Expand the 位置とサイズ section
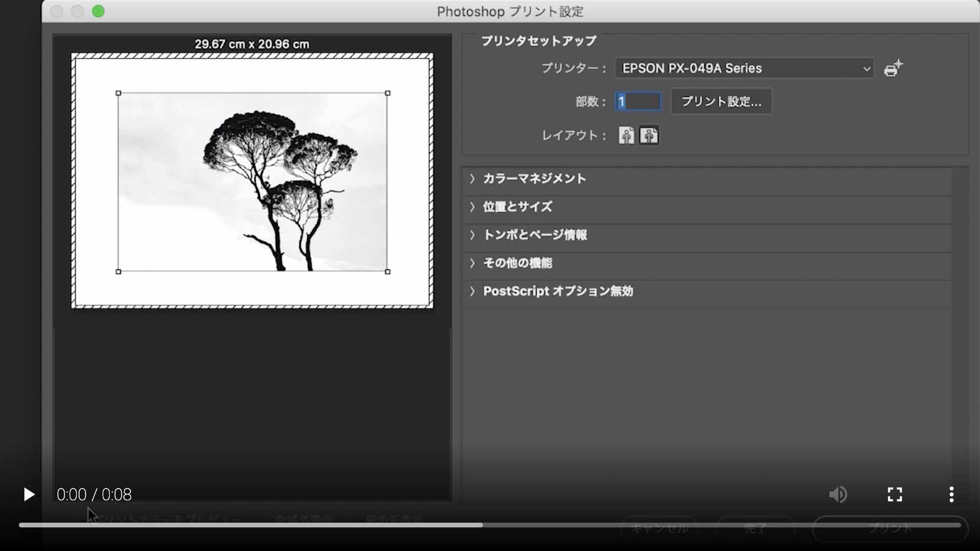Image resolution: width=980 pixels, height=551 pixels. (707, 207)
